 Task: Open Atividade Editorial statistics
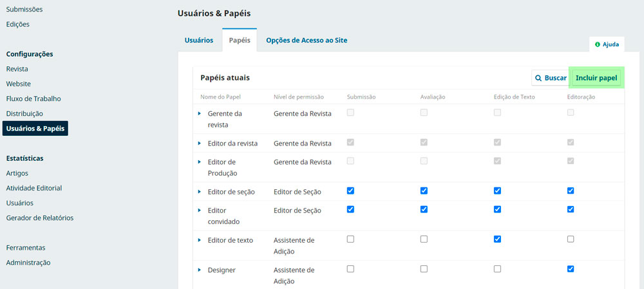[34, 188]
